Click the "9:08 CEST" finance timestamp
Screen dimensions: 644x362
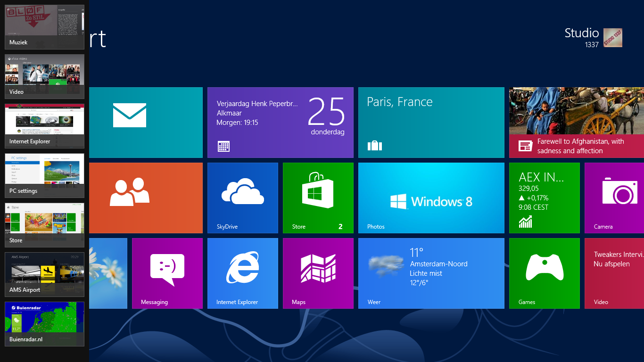[x=534, y=207]
